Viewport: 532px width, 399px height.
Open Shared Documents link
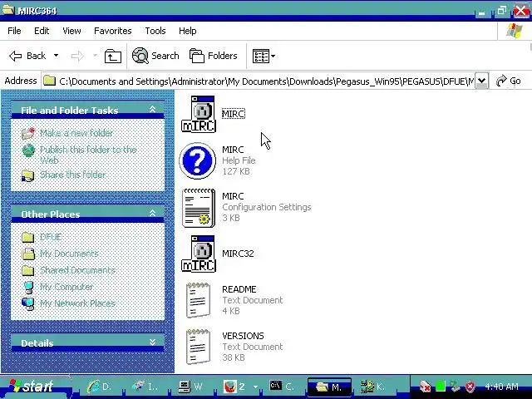tap(77, 270)
